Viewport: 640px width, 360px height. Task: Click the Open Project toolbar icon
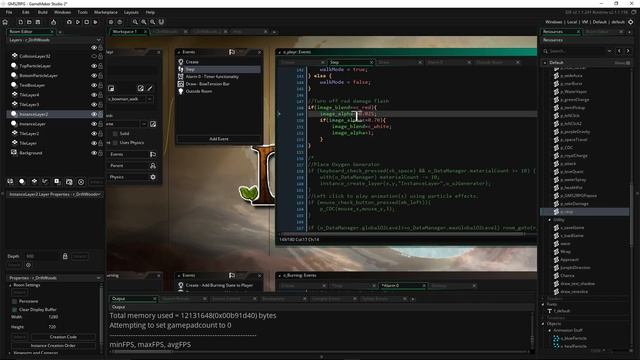[x=29, y=22]
